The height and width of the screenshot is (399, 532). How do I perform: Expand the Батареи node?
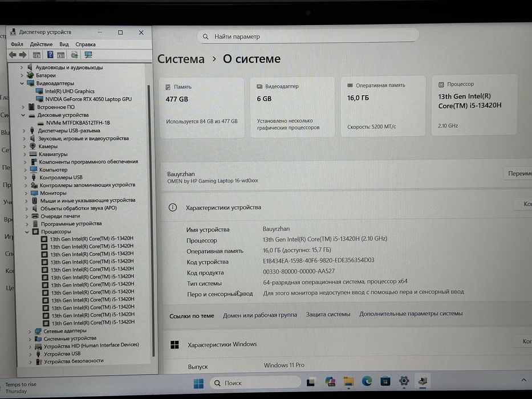coord(22,75)
